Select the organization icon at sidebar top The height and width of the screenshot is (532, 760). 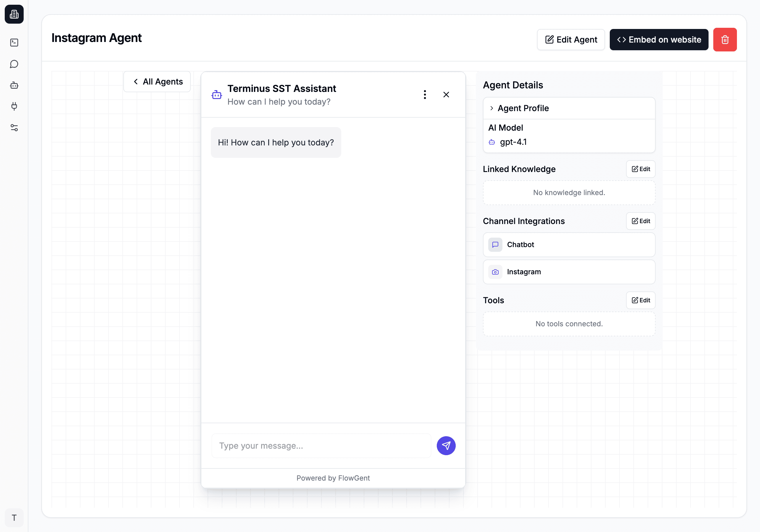14,14
